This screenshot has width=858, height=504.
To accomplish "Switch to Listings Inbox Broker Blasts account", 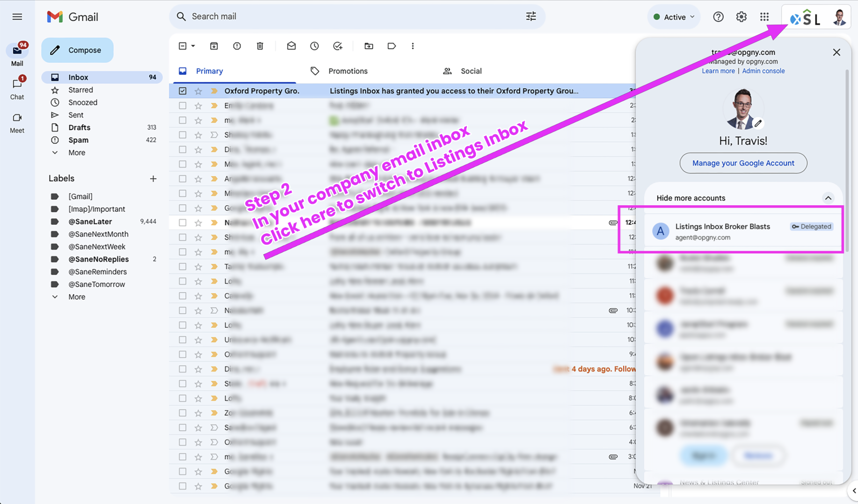I will (743, 231).
